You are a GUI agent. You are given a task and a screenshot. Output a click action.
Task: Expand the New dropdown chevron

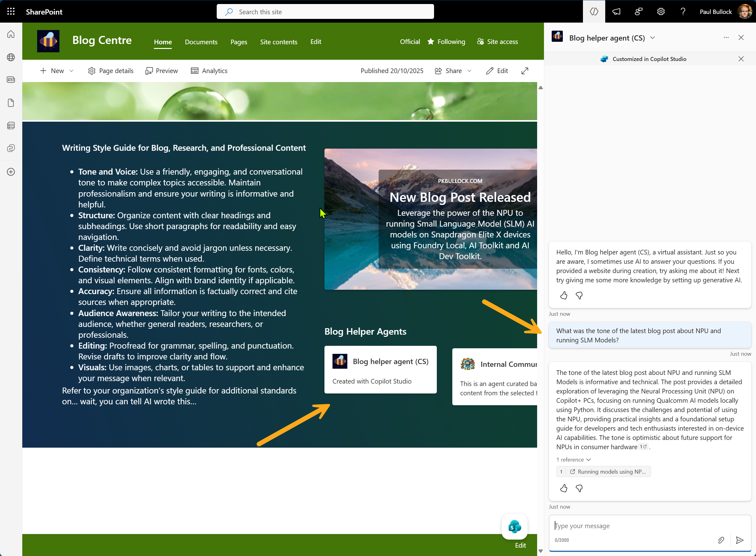coord(72,71)
